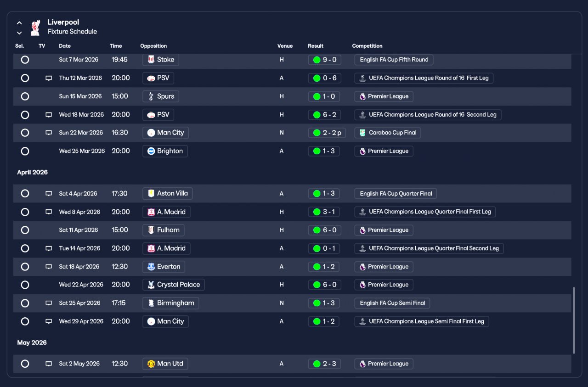Click TV icon on Carabao Cup Final row
The width and height of the screenshot is (588, 387).
[49, 133]
